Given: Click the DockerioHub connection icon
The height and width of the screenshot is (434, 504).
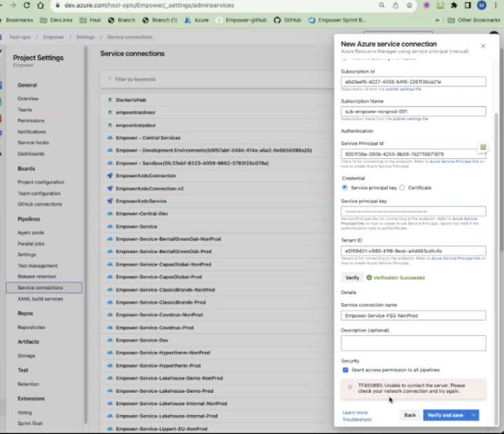Looking at the screenshot, I should point(110,99).
